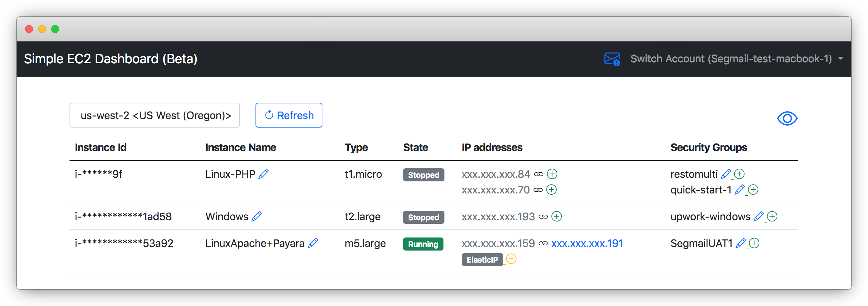Screen dimensions: 868x306
Task: Click plus icon beside xxx.xxx.xxx.70
Action: coord(551,190)
